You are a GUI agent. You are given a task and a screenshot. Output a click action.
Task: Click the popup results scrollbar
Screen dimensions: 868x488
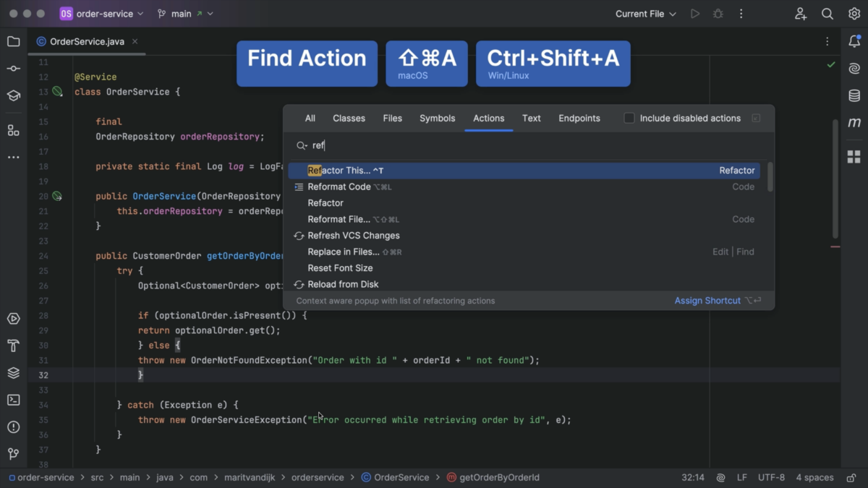[770, 177]
